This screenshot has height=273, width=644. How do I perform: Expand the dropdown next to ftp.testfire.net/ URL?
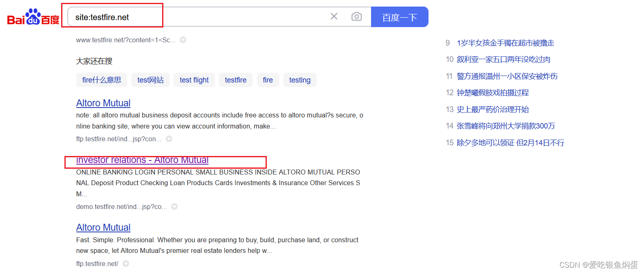(x=126, y=264)
